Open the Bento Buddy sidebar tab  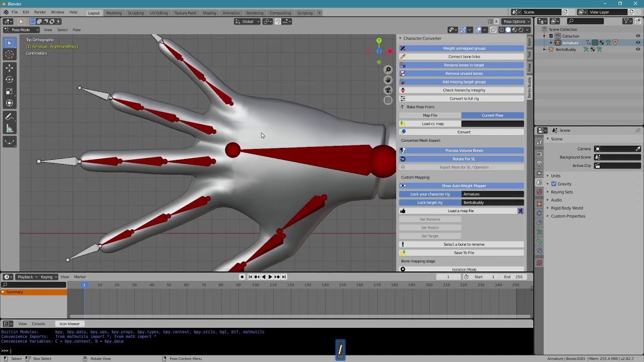[529, 87]
